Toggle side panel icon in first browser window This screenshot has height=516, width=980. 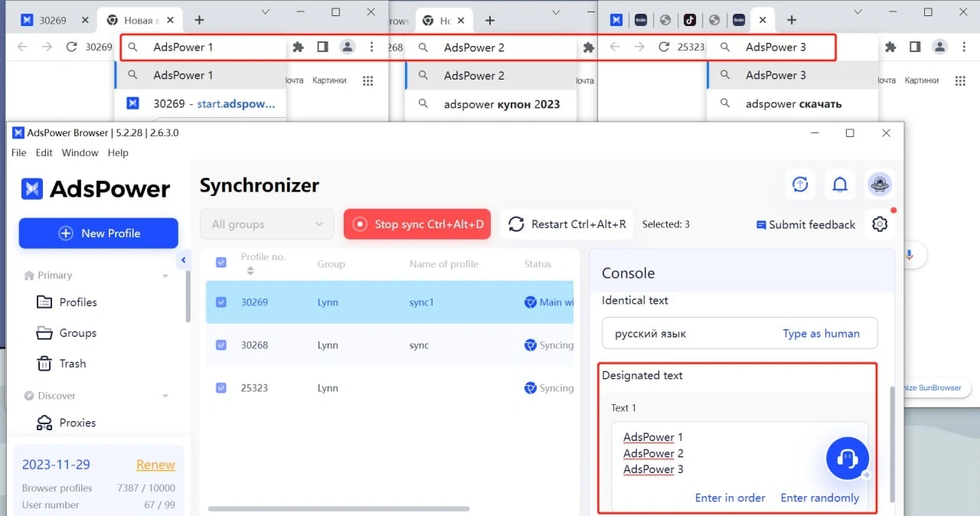point(323,47)
